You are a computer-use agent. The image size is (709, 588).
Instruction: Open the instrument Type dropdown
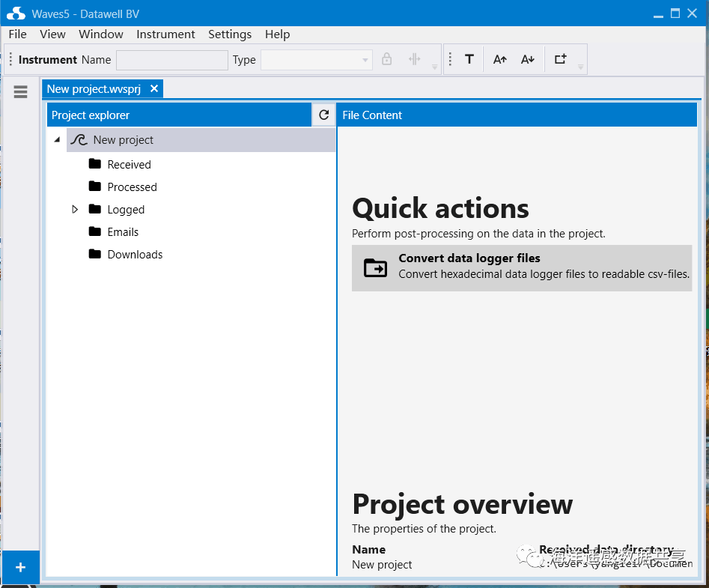[x=317, y=60]
